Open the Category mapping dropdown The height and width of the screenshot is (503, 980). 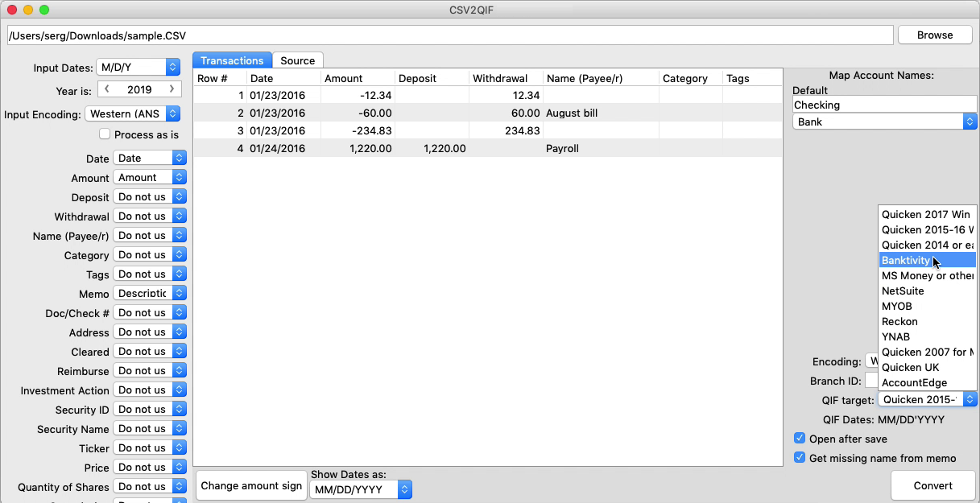[150, 255]
